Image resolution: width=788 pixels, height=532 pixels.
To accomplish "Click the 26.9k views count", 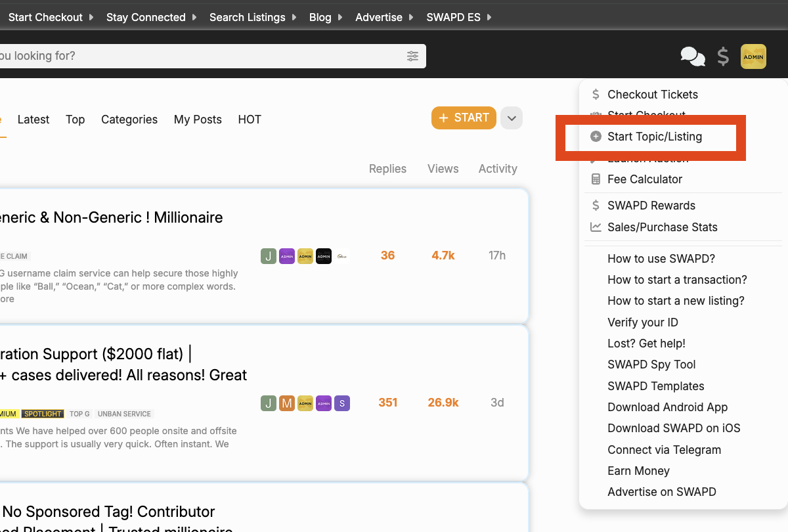I will (443, 403).
